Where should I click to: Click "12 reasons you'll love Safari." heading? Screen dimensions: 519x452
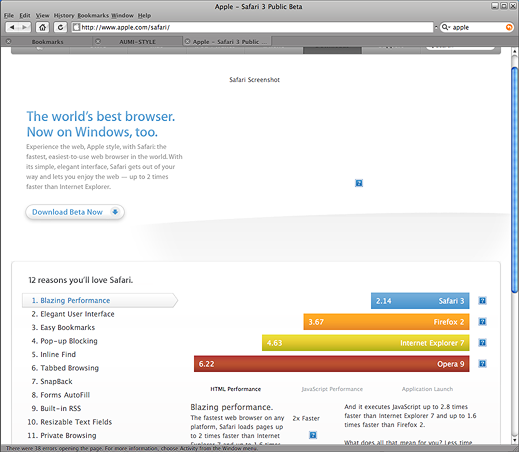[81, 280]
